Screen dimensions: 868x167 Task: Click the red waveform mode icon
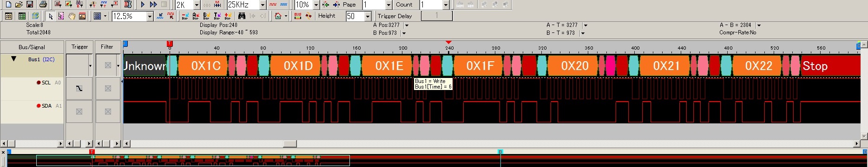[x=273, y=5]
